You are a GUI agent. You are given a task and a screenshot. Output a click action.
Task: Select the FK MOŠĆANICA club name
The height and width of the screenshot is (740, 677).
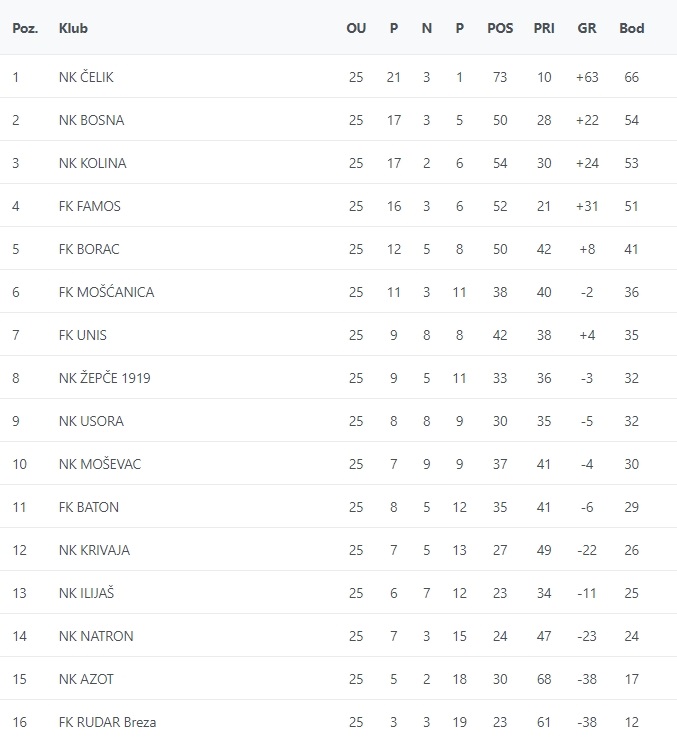pos(106,292)
